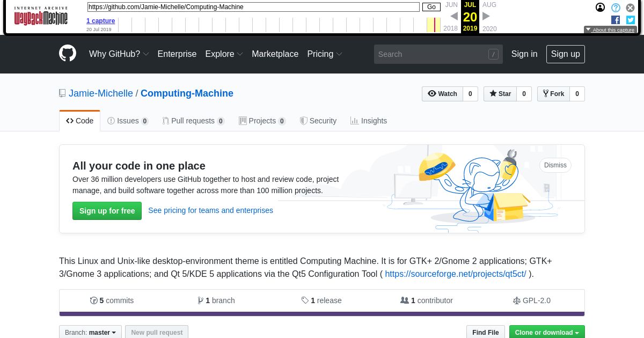Open the Wayback help question icon
The image size is (644, 338).
(x=616, y=8)
